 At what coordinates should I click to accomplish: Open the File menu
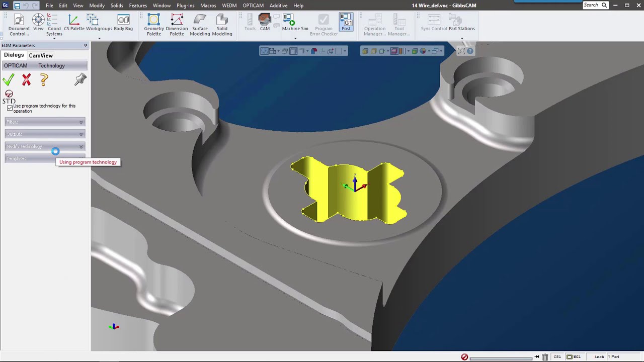(x=49, y=6)
